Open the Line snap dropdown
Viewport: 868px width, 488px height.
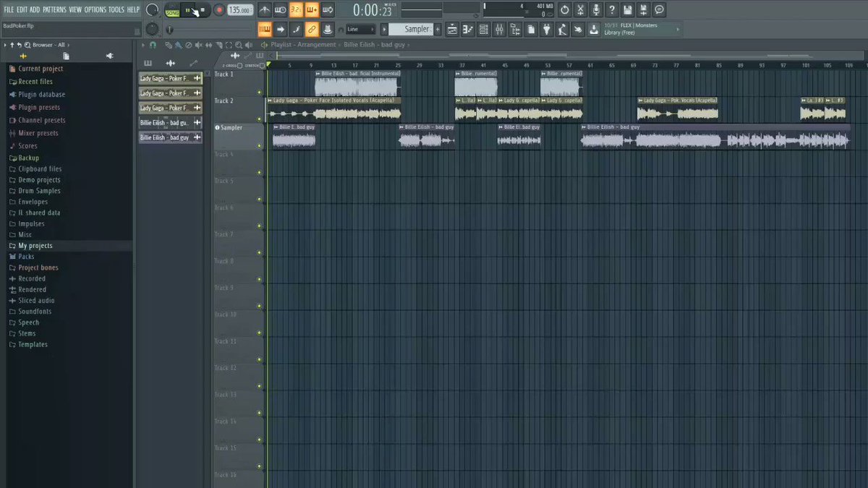point(359,30)
